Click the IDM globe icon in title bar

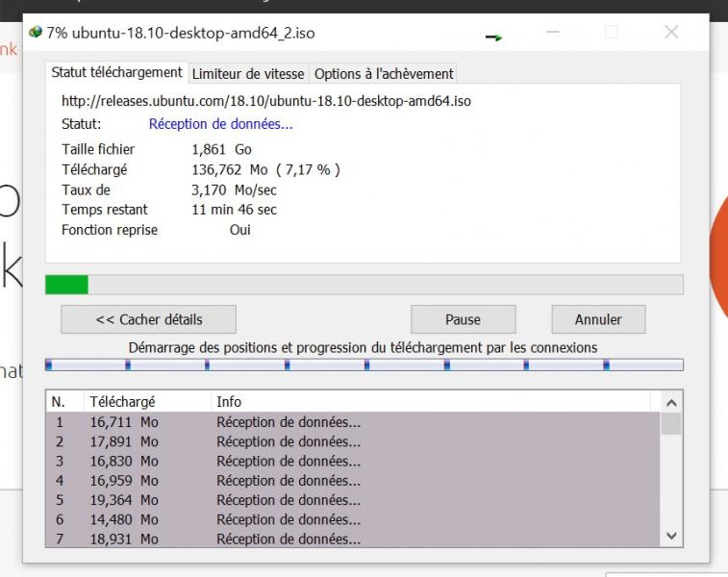[36, 33]
